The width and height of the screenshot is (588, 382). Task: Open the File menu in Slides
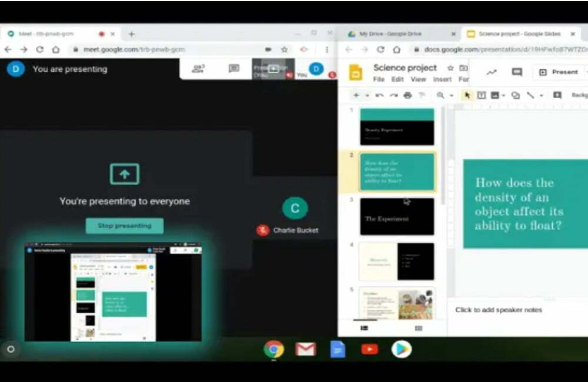[379, 79]
